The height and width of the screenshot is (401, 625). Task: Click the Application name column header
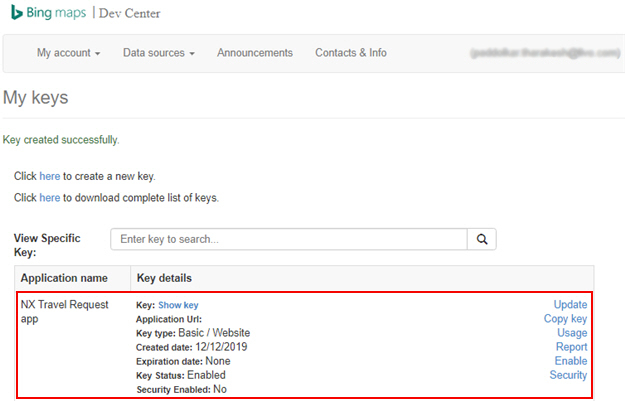tap(64, 278)
